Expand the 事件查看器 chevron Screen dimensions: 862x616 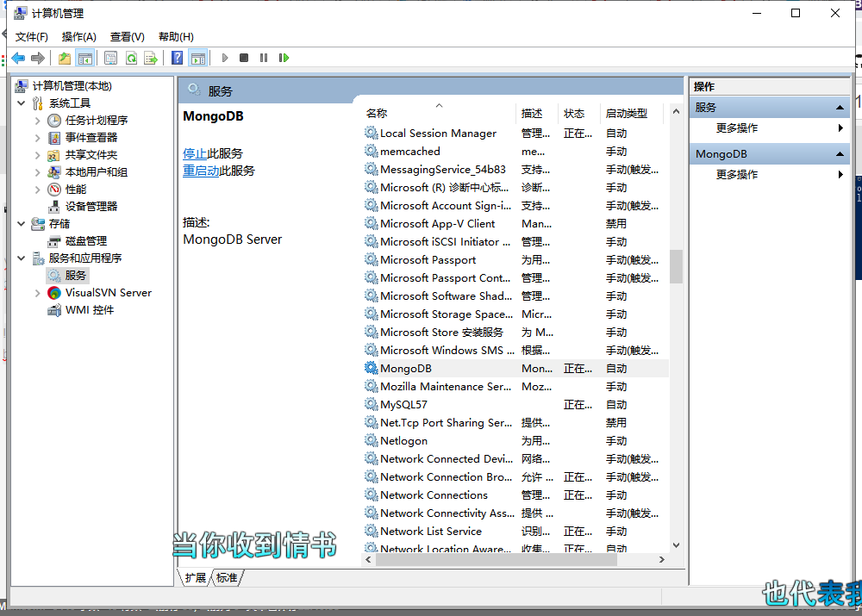[37, 137]
